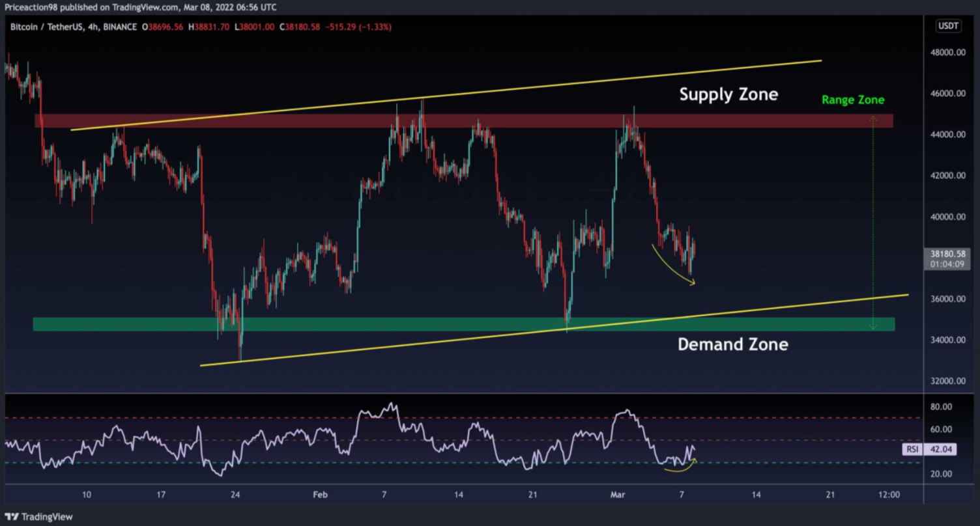Click the Demand Zone text label
The width and height of the screenshot is (980, 526).
click(x=732, y=344)
